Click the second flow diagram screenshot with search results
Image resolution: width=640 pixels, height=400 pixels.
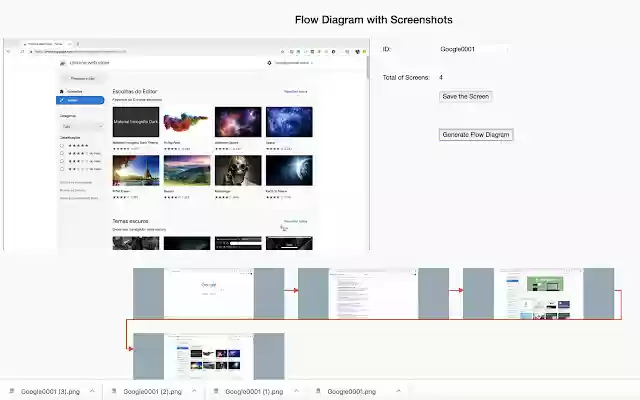click(x=373, y=293)
